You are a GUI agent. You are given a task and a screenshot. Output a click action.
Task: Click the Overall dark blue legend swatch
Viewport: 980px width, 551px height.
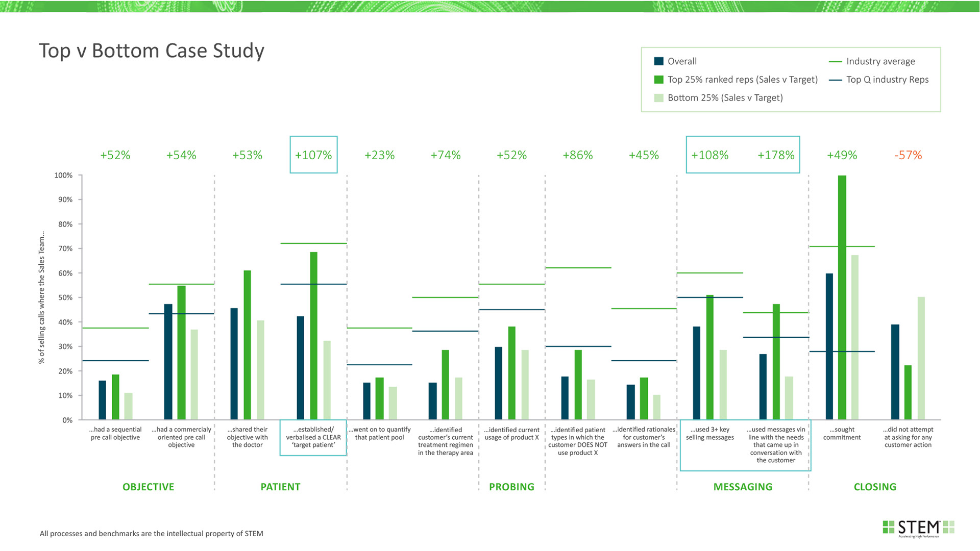(658, 61)
